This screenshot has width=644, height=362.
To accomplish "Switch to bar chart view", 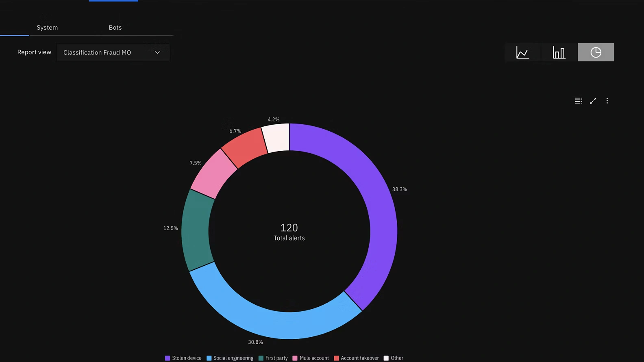I will coord(559,52).
